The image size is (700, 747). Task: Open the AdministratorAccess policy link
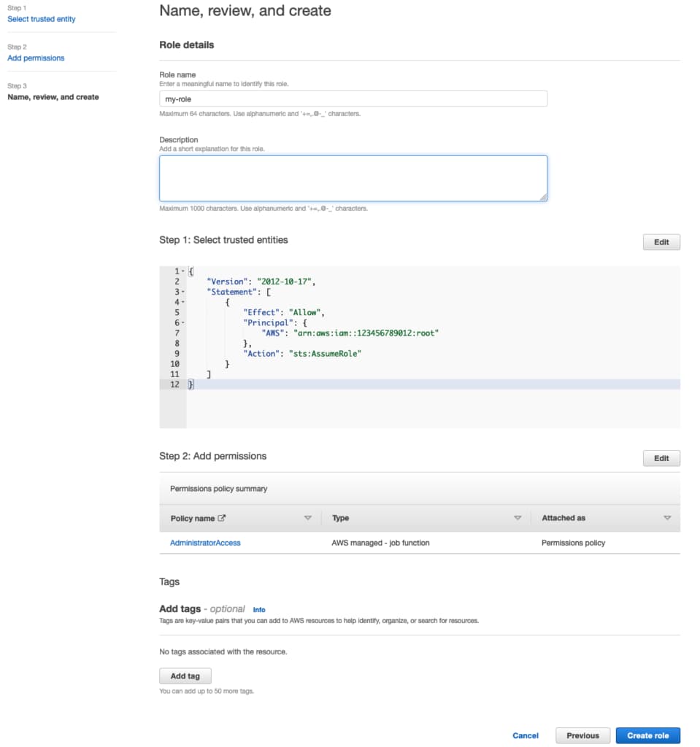click(205, 543)
